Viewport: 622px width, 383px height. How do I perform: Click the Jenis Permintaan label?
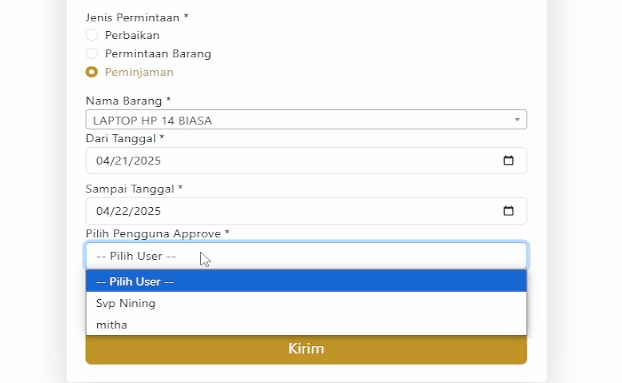pyautogui.click(x=137, y=18)
